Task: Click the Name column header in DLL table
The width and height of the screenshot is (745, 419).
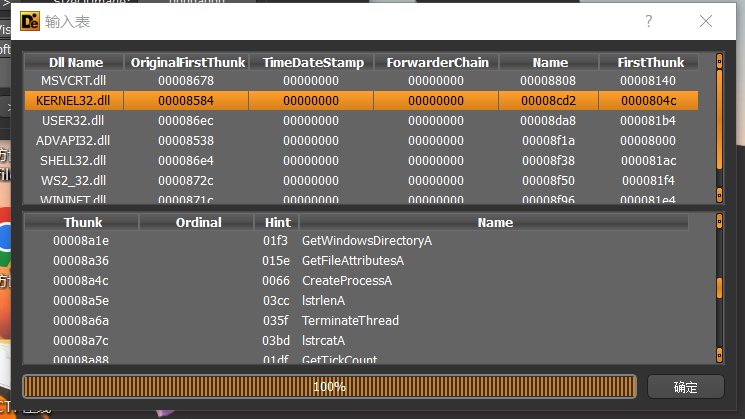Action: click(549, 62)
